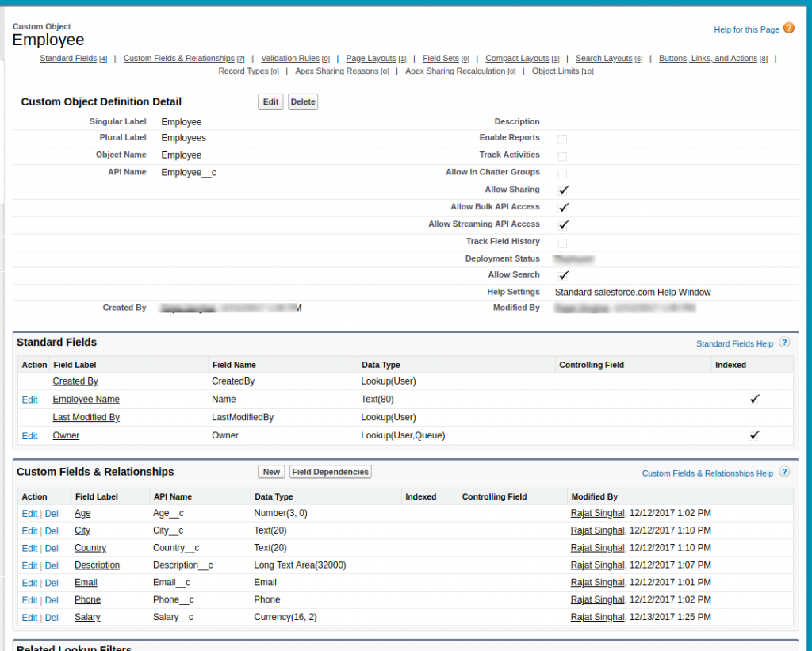The width and height of the screenshot is (812, 651).
Task: Edit the Employee Name standard field
Action: pos(29,400)
